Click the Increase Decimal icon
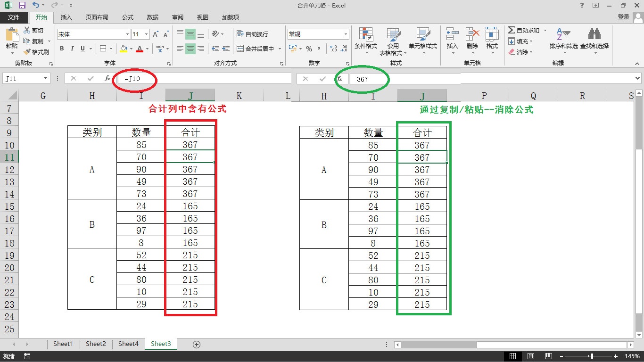The image size is (644, 362). tap(333, 49)
